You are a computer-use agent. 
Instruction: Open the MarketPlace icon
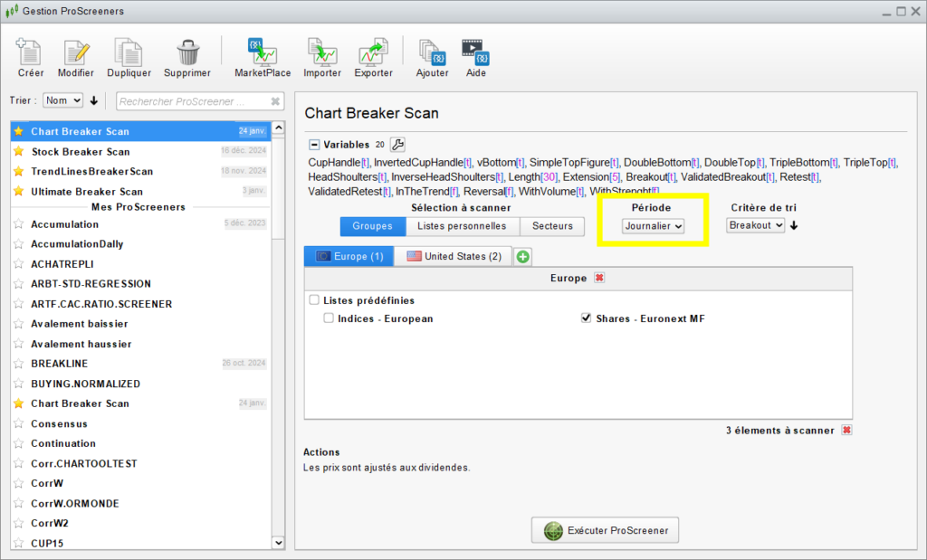tap(263, 52)
